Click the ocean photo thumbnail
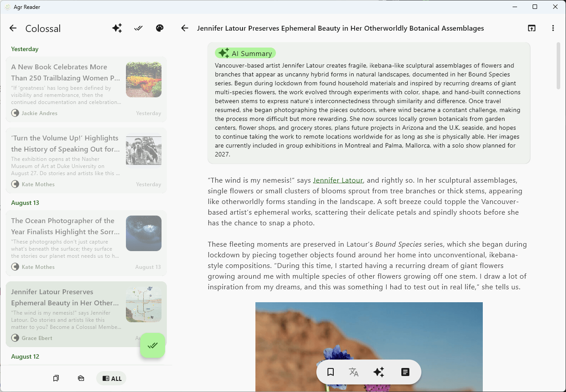The image size is (566, 392). (x=144, y=233)
